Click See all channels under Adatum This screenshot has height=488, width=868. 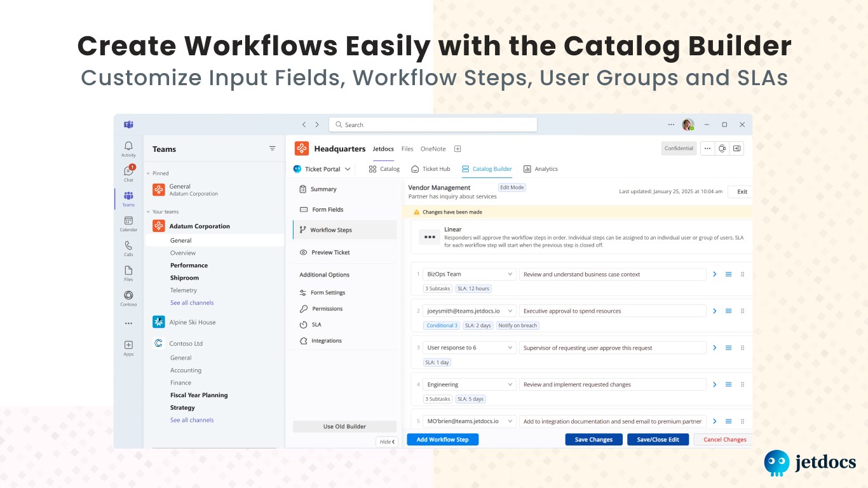click(x=192, y=303)
